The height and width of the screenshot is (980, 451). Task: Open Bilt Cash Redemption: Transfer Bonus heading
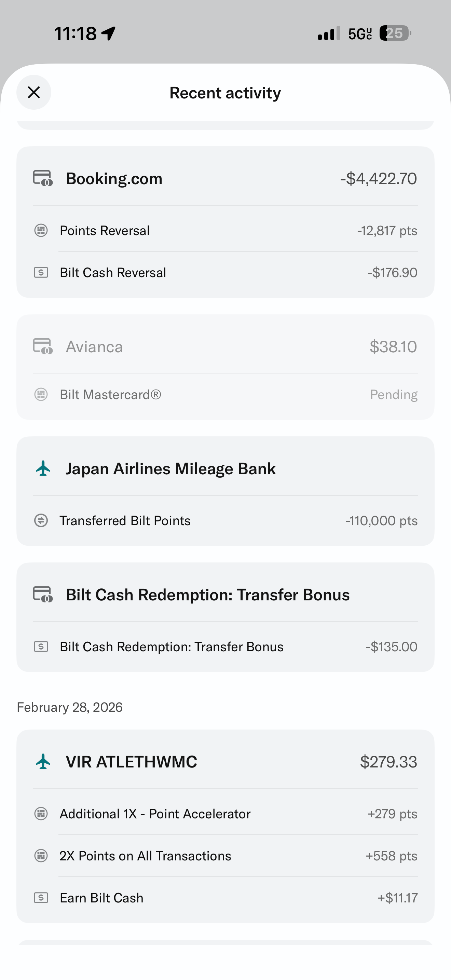[x=208, y=595]
